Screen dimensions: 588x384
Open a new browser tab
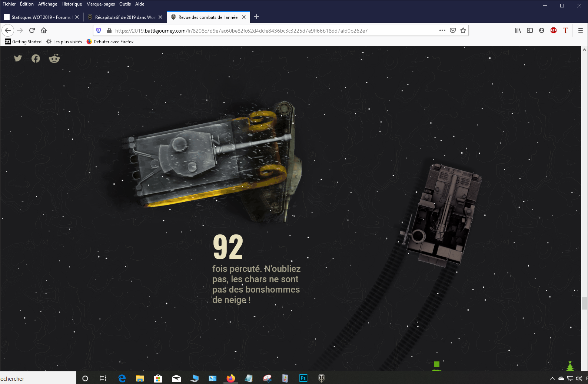click(x=256, y=17)
